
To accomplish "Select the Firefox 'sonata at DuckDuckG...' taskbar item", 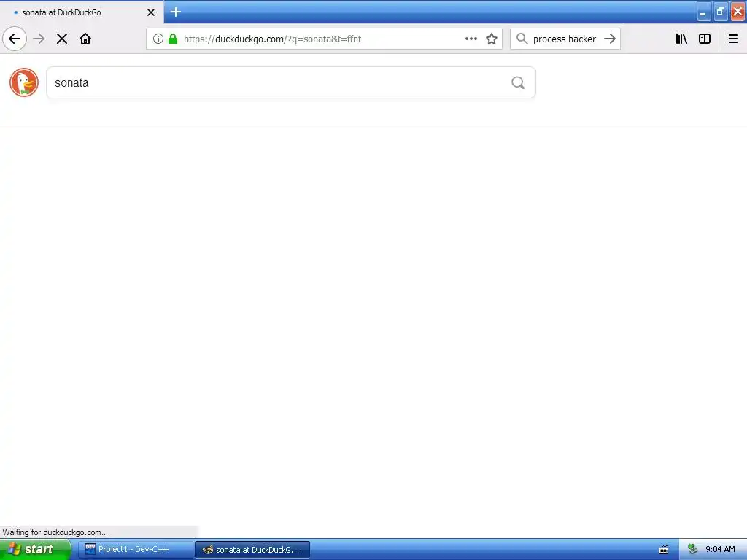I will tap(252, 550).
